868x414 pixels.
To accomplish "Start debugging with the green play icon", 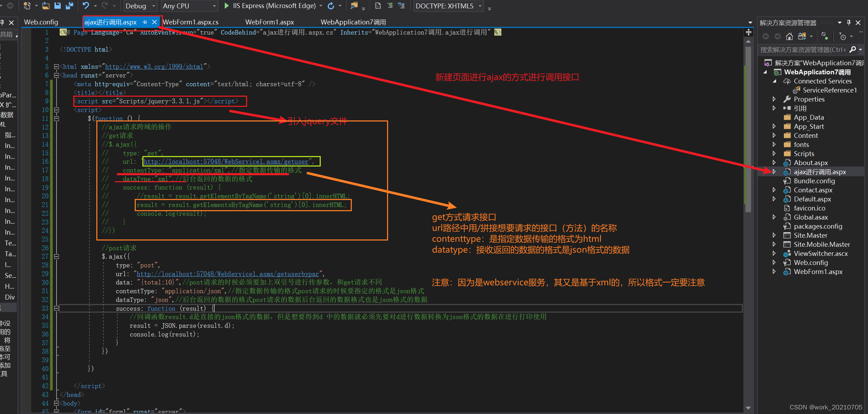I will (x=227, y=6).
